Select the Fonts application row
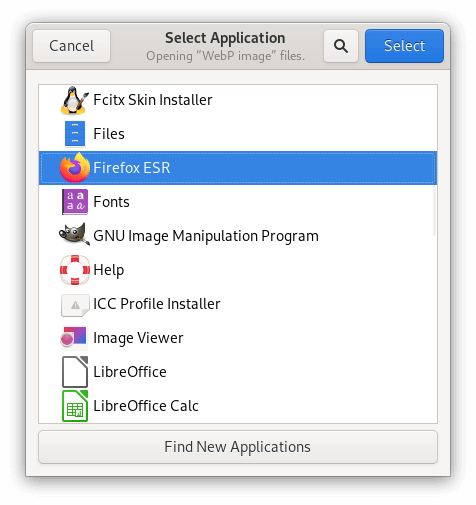The height and width of the screenshot is (505, 476). click(238, 202)
